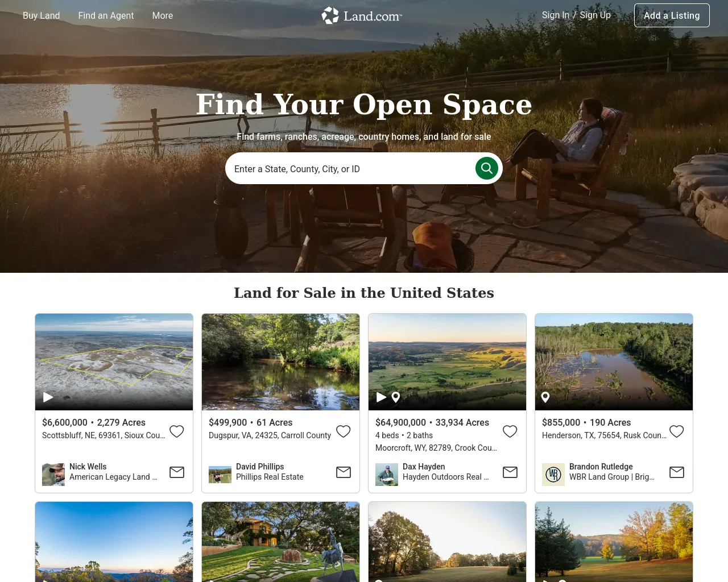The image size is (728, 582).
Task: Expand the Find an Agent menu
Action: (x=106, y=15)
